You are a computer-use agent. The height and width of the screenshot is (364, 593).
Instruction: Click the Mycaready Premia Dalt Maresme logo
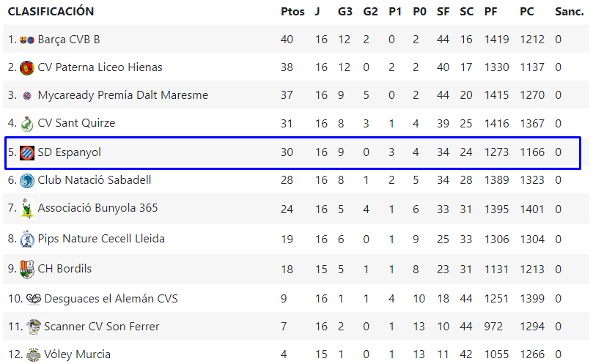pos(27,95)
